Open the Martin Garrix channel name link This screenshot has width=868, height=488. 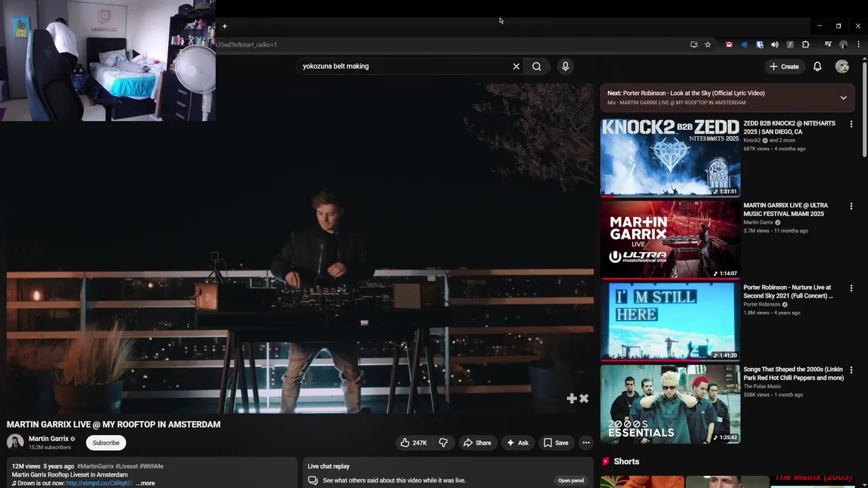(x=48, y=439)
